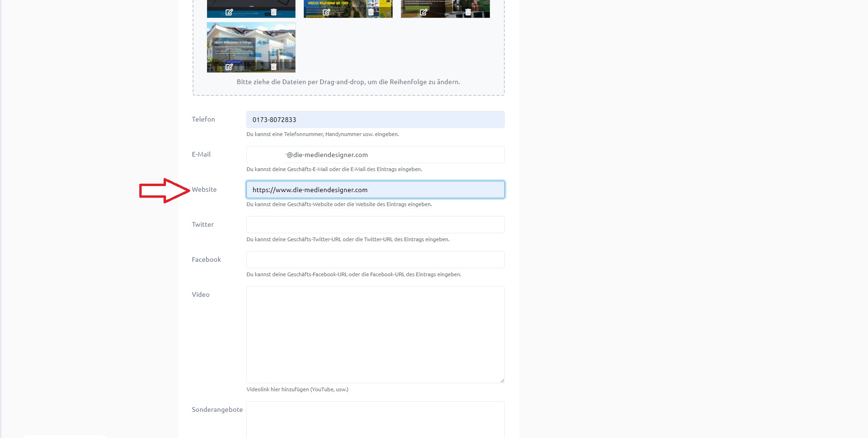The image size is (868, 438).
Task: Click the 'Telefon' field label text
Action: coord(203,119)
